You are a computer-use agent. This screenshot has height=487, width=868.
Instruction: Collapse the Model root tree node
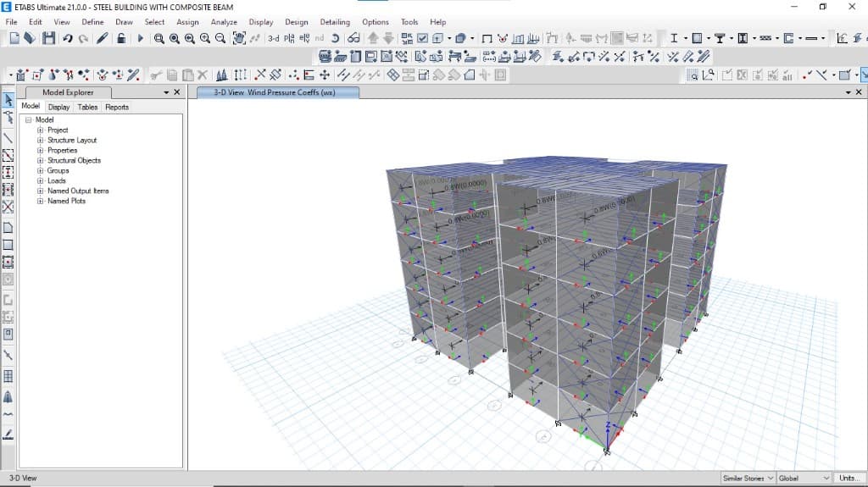pyautogui.click(x=28, y=119)
